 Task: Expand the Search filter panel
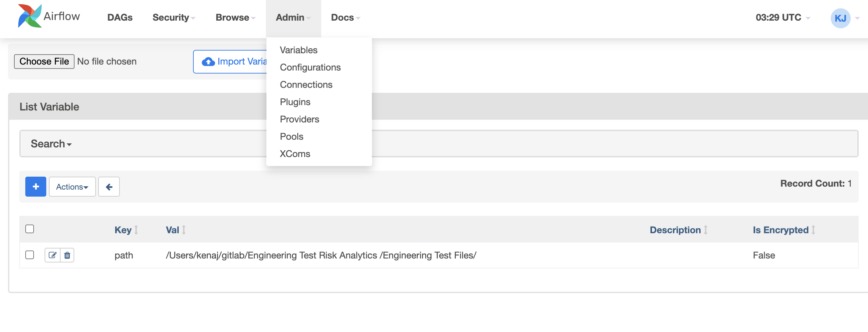[x=51, y=143]
